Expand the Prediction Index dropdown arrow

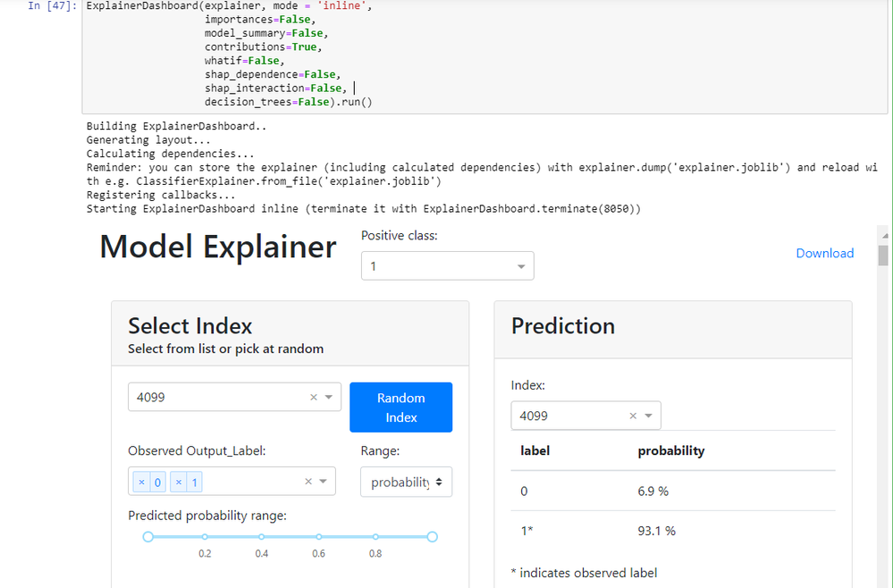tap(648, 416)
